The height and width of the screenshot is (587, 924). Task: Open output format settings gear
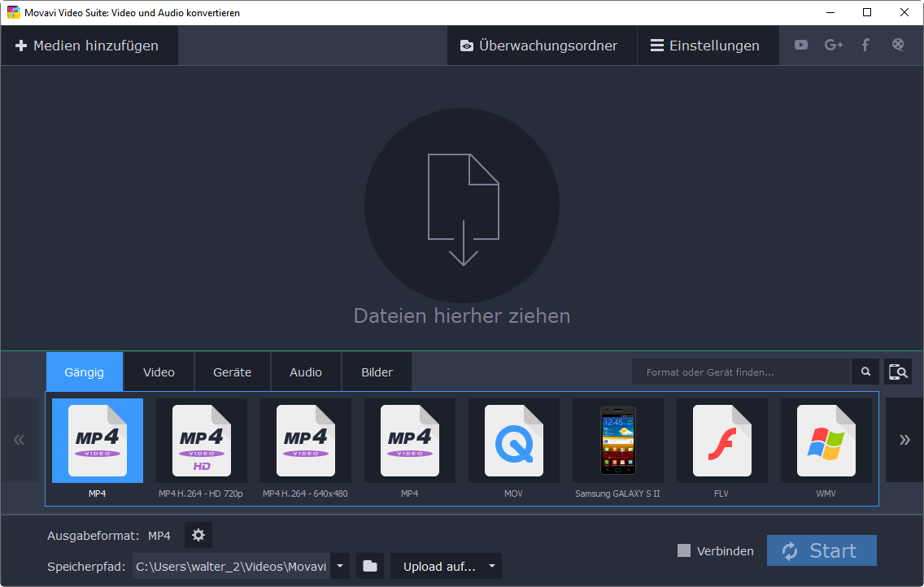pyautogui.click(x=198, y=536)
